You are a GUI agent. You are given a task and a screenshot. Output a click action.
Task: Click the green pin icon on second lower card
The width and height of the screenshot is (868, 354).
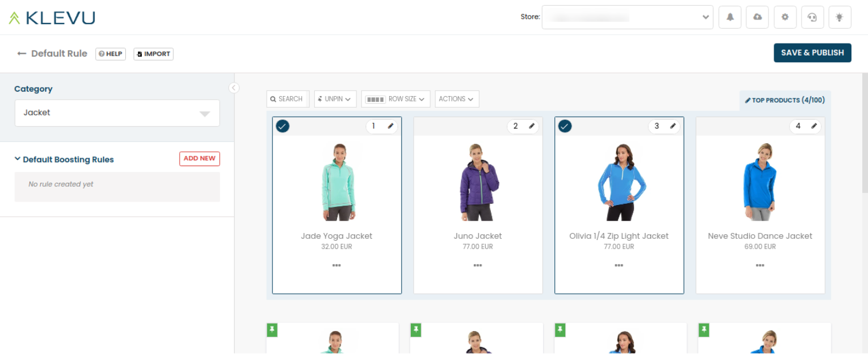pyautogui.click(x=416, y=330)
